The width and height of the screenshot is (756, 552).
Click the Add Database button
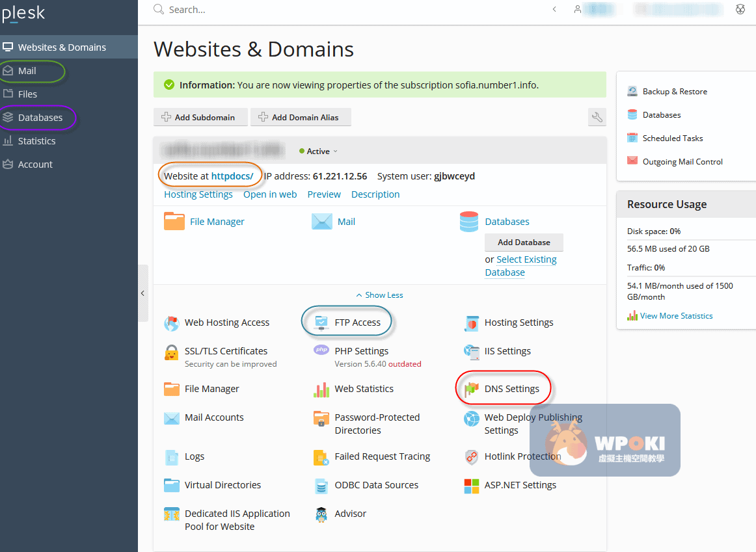click(524, 243)
